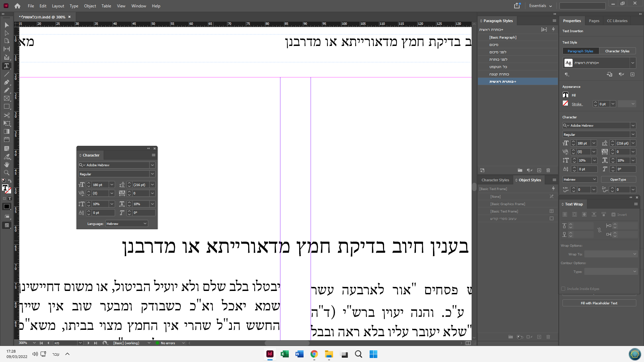The width and height of the screenshot is (644, 362).
Task: Select the Type tool in the toolbar
Action: tap(6, 66)
